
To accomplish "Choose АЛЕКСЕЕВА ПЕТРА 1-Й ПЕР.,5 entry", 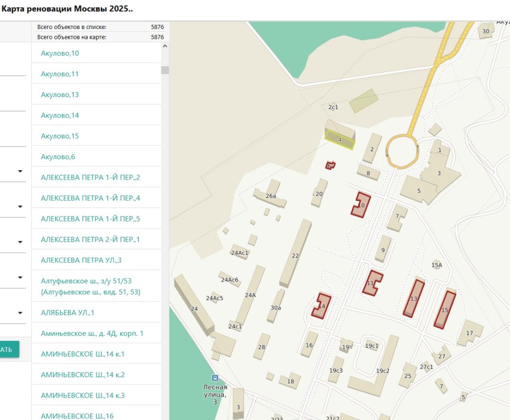I will pos(96,219).
